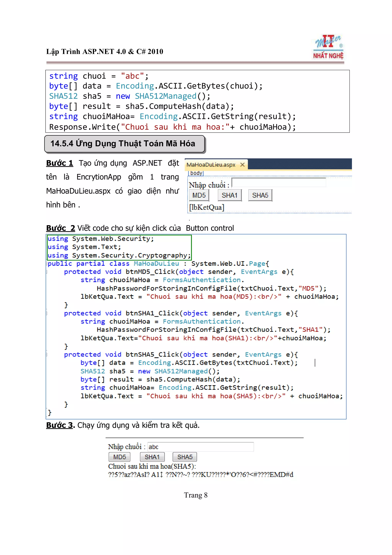This screenshot has height=555, width=392.
Task: Collapse the btnSHA1_Click method outline marker
Action: tap(47, 314)
